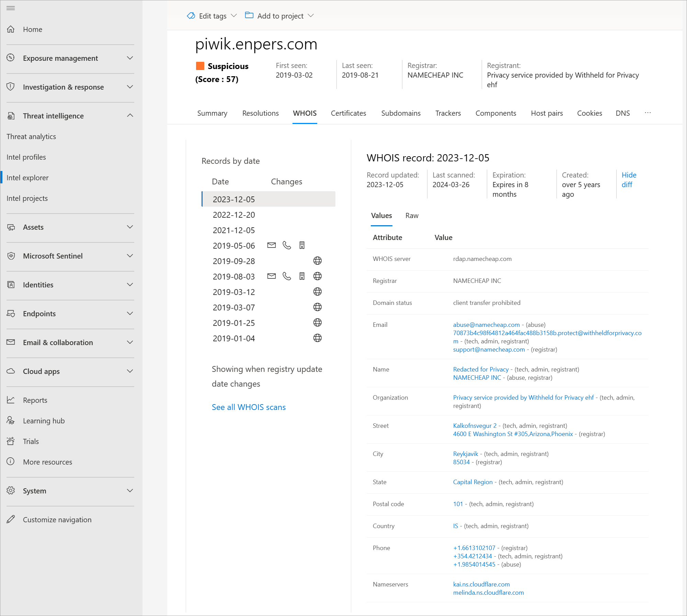Expand the Microsoft Sentinel section
Screen dimensions: 687x616
(130, 256)
